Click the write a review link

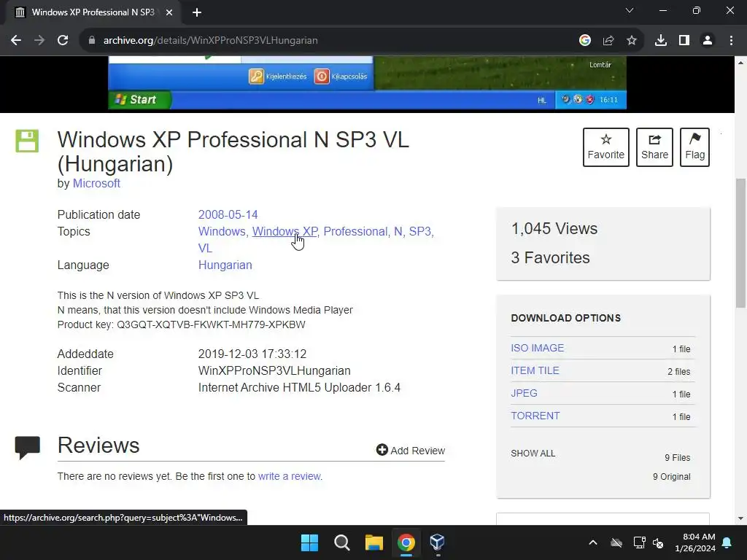tap(289, 476)
